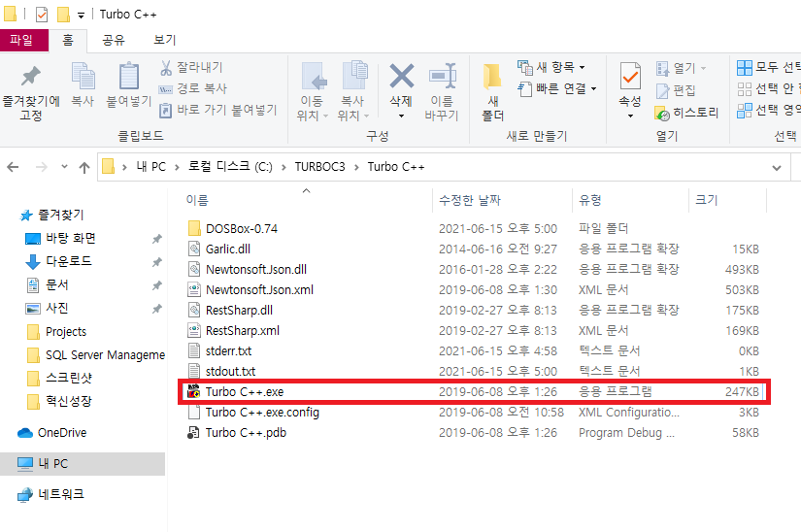Select the Turbo C++.pdb file
Viewport: 801px width, 532px height.
tap(474, 433)
